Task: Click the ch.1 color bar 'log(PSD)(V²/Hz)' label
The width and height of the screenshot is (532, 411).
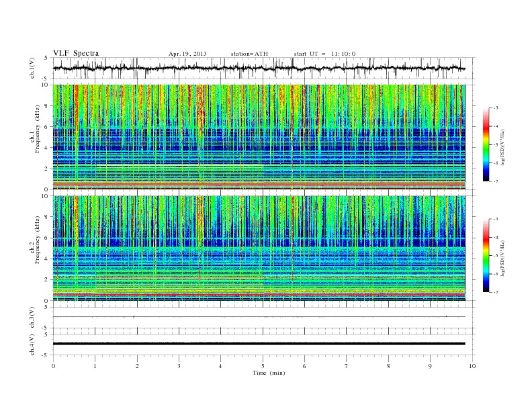Action: [503, 147]
